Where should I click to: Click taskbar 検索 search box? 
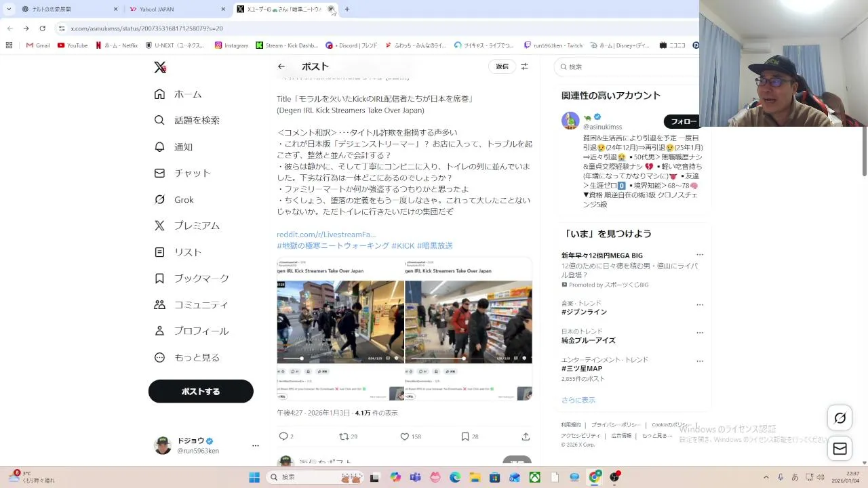tap(315, 477)
